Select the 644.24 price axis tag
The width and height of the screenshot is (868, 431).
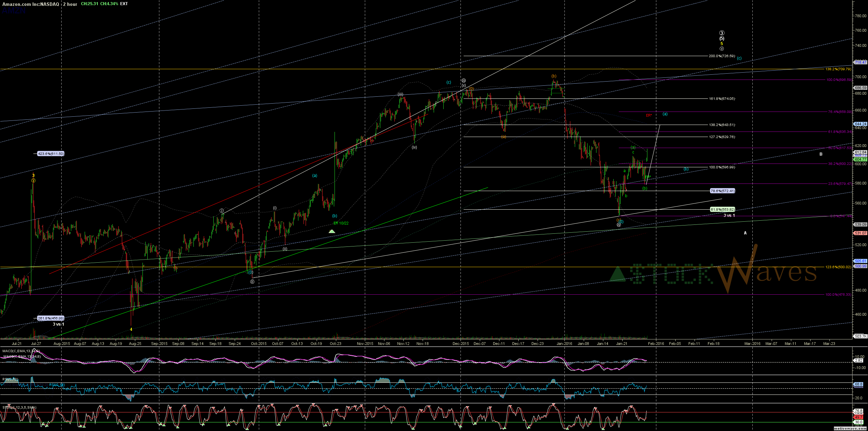[x=860, y=124]
